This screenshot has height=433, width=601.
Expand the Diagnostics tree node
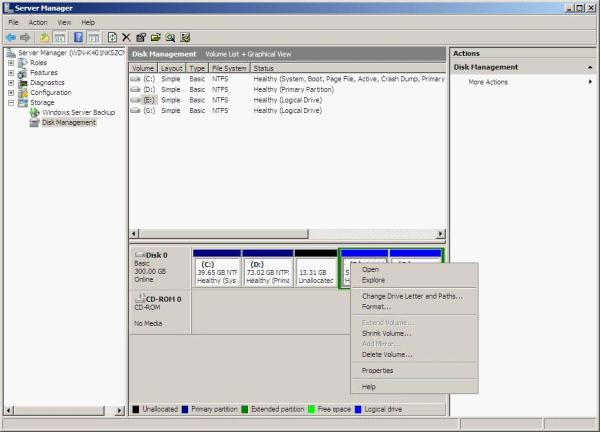click(11, 83)
